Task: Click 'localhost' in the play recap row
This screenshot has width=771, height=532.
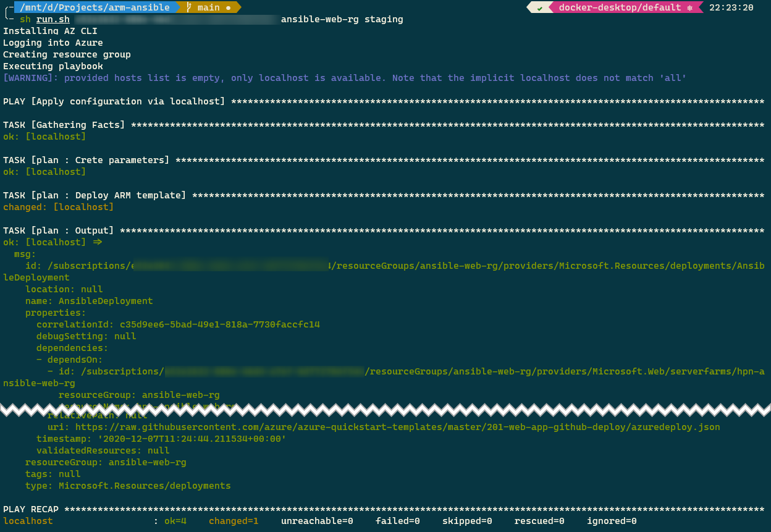Action: tap(28, 521)
